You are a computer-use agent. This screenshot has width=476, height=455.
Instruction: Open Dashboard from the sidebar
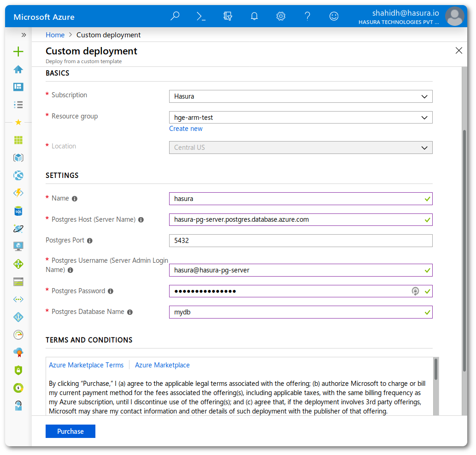click(18, 87)
